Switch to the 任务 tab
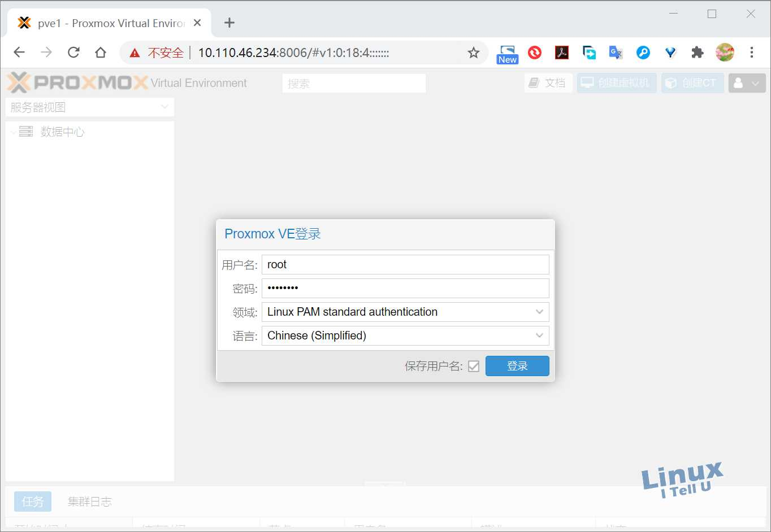 point(33,502)
